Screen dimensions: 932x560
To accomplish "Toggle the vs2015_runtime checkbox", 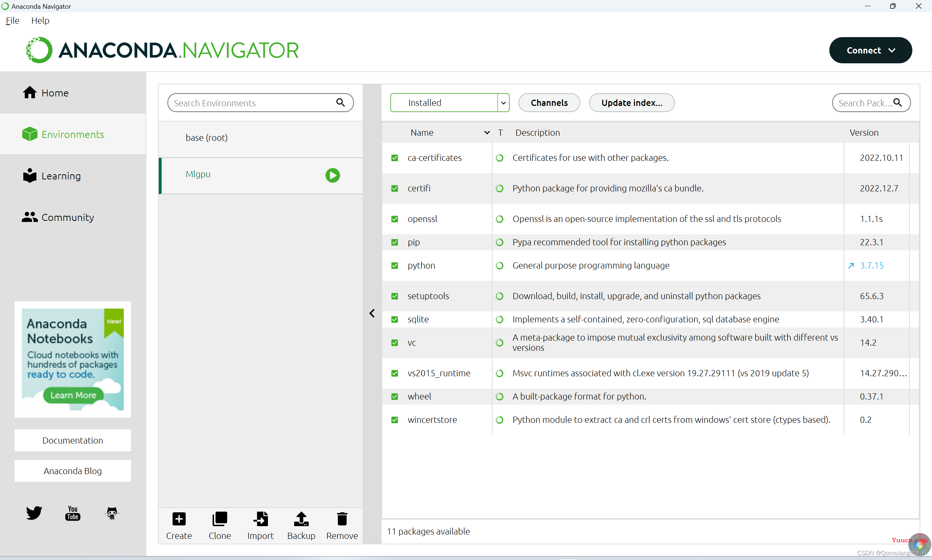I will coord(395,373).
